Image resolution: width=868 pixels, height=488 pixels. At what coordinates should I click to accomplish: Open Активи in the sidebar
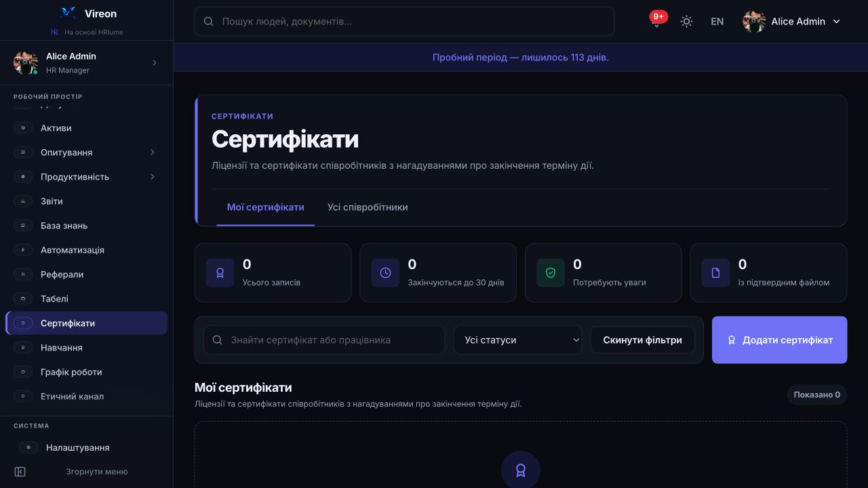point(86,128)
